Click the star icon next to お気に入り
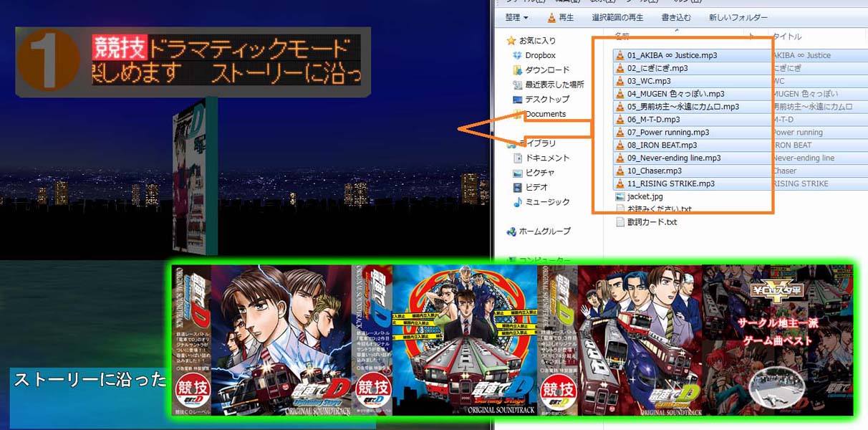 (511, 40)
